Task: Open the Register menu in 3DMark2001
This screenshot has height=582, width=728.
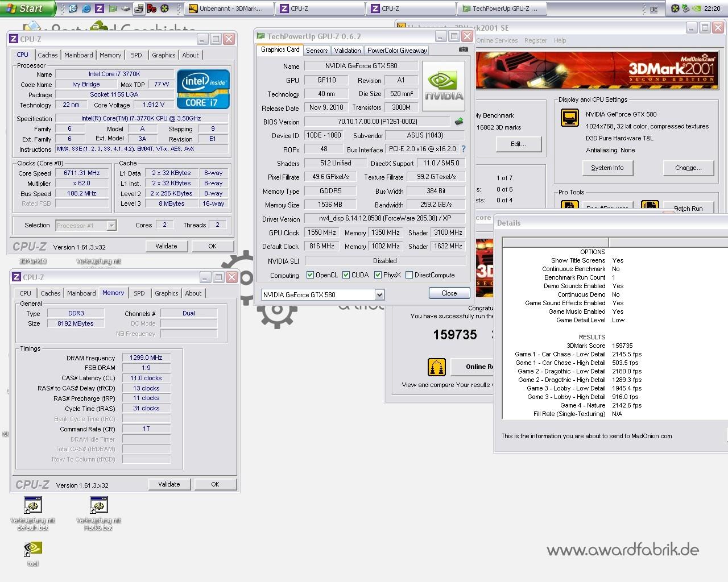Action: coord(536,40)
